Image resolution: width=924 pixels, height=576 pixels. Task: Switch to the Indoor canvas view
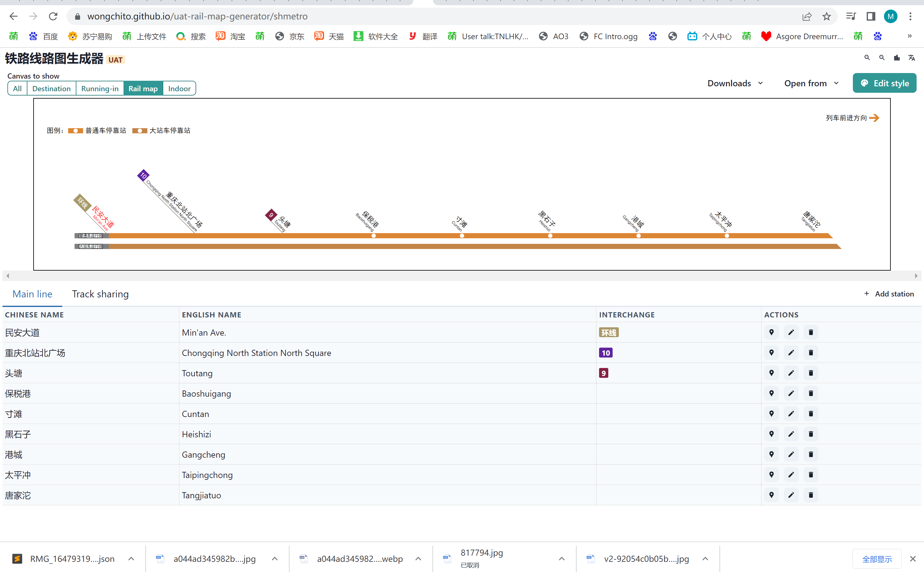click(179, 88)
